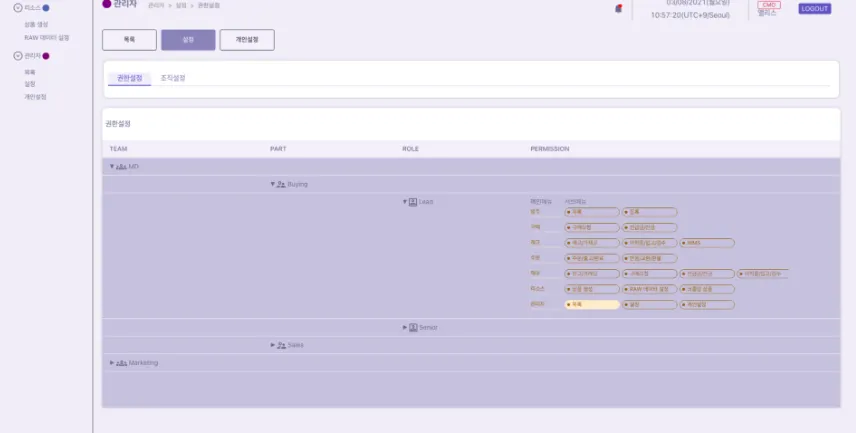
Task: Click the part icon beside Buying
Action: click(x=281, y=184)
